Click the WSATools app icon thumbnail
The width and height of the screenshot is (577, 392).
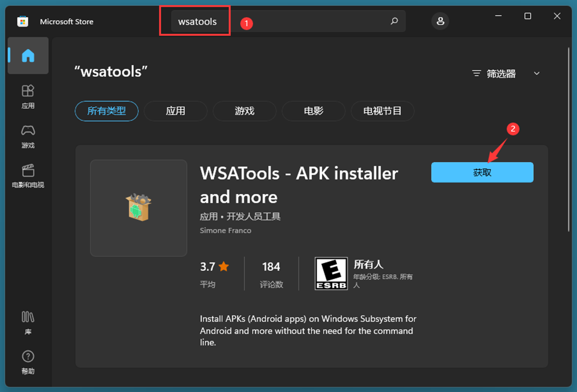coord(139,208)
